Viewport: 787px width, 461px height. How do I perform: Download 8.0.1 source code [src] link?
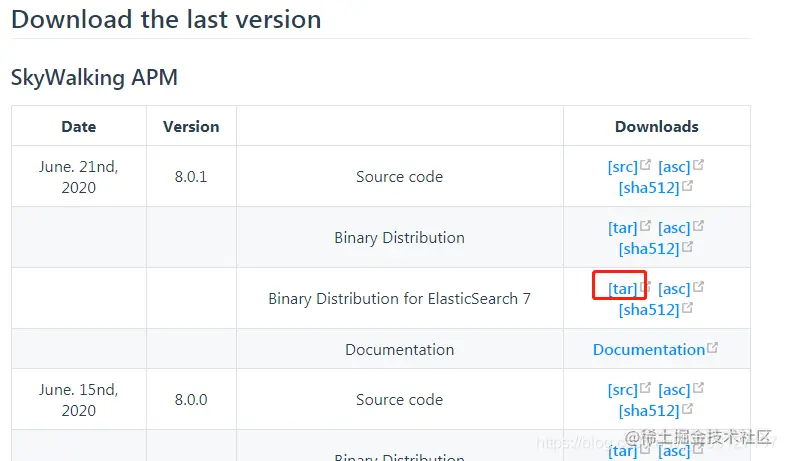click(x=622, y=167)
